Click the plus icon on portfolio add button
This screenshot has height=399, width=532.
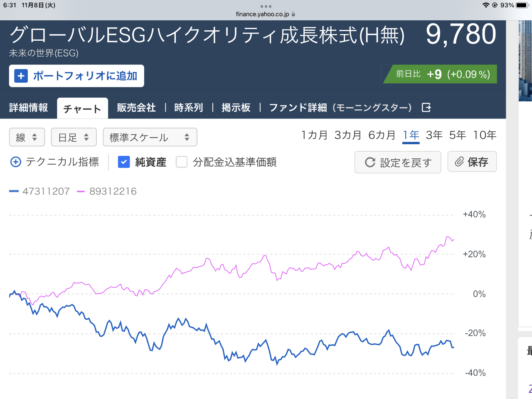(x=21, y=76)
